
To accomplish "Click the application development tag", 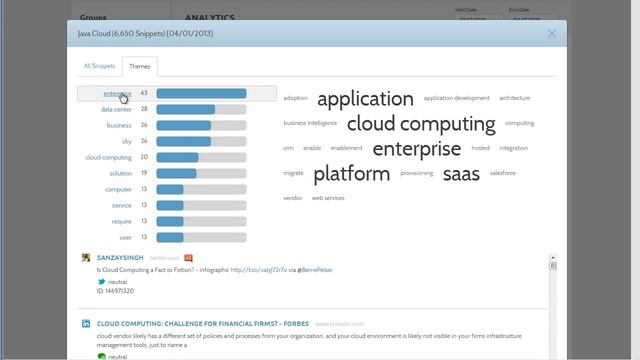I will [456, 98].
